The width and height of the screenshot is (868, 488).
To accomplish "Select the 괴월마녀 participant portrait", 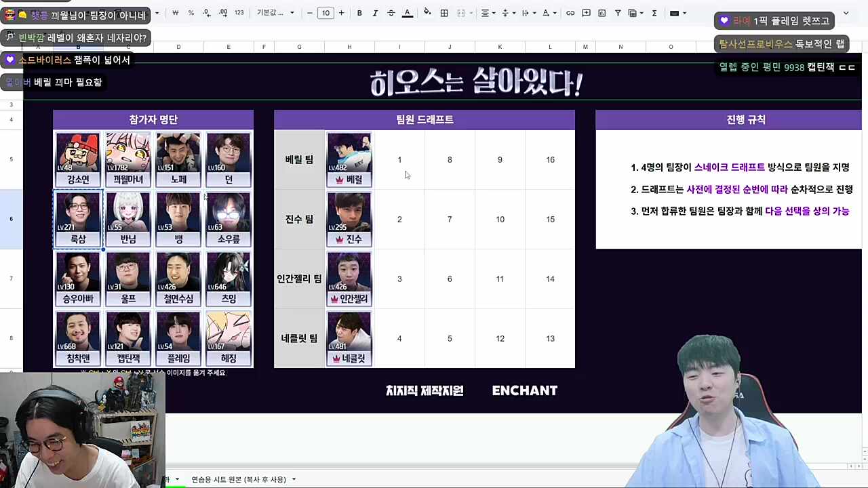I will [128, 159].
